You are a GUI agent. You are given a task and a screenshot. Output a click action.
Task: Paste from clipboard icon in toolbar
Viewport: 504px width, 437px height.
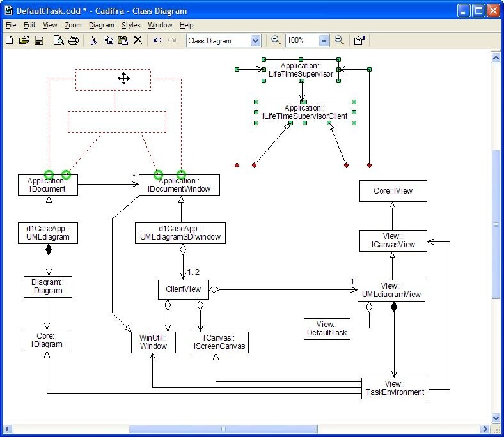point(123,40)
